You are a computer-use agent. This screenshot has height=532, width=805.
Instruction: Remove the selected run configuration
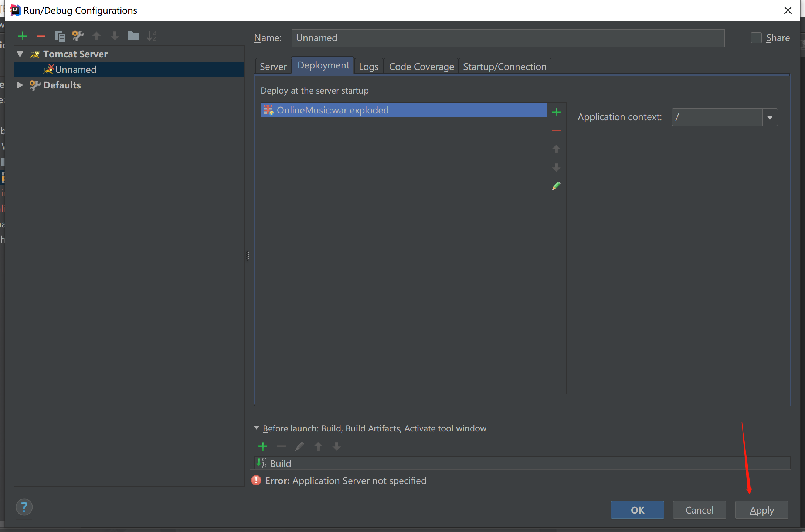coord(41,36)
